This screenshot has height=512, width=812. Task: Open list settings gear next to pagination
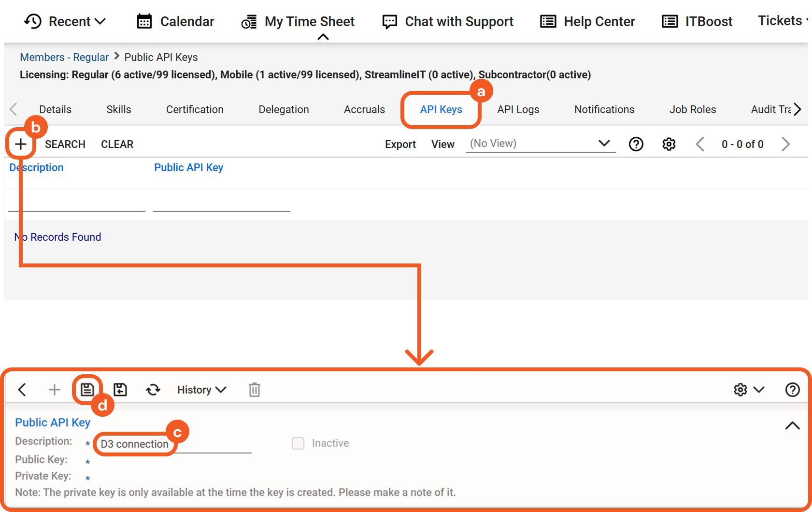(669, 144)
